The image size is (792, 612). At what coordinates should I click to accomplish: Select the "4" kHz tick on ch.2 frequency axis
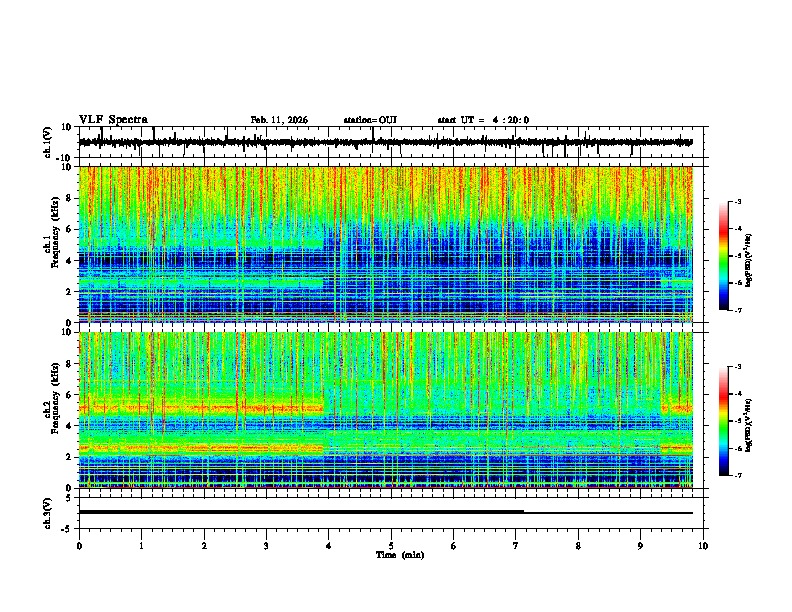pos(69,426)
